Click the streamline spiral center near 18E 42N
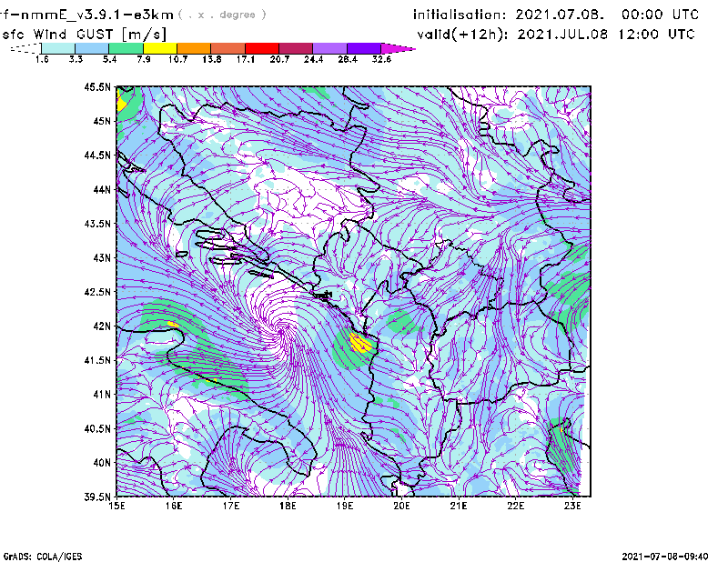The height and width of the screenshot is (562, 728). pos(280,331)
